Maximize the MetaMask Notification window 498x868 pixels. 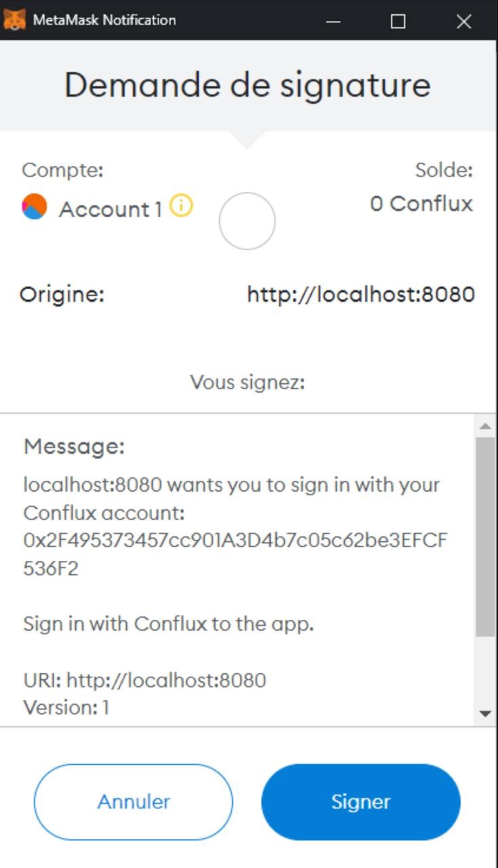click(x=398, y=21)
